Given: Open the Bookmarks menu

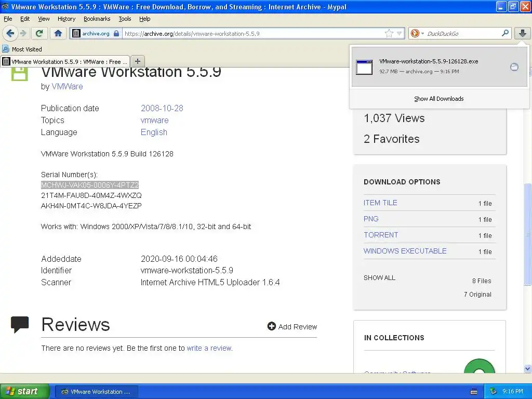Looking at the screenshot, I should click(97, 19).
